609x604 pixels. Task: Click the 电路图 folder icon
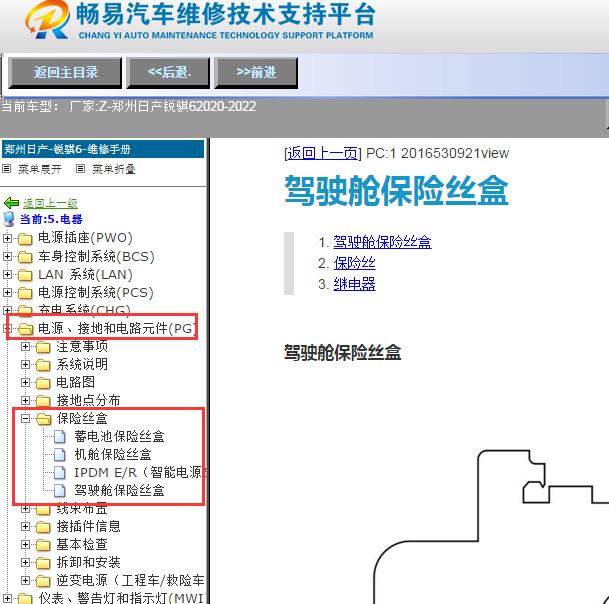coord(44,383)
